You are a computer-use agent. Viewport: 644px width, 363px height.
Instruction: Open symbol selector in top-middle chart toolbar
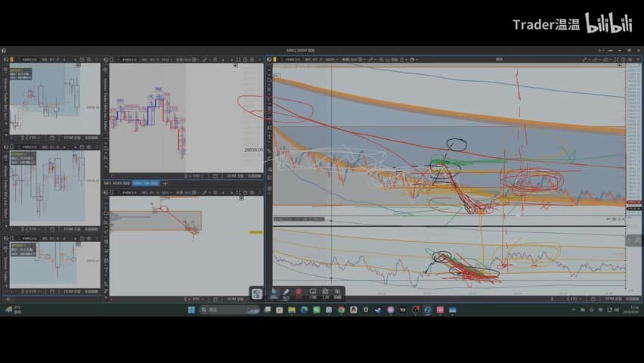tap(129, 60)
